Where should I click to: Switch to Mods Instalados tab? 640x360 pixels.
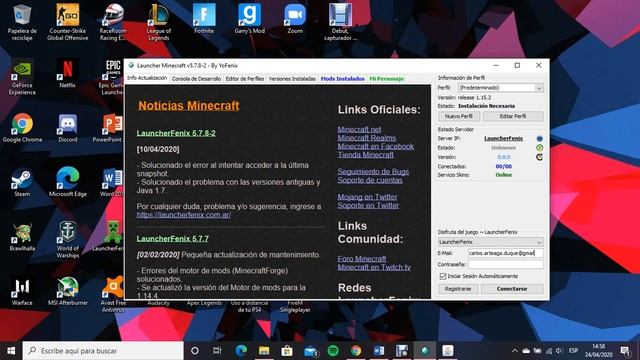pos(342,79)
